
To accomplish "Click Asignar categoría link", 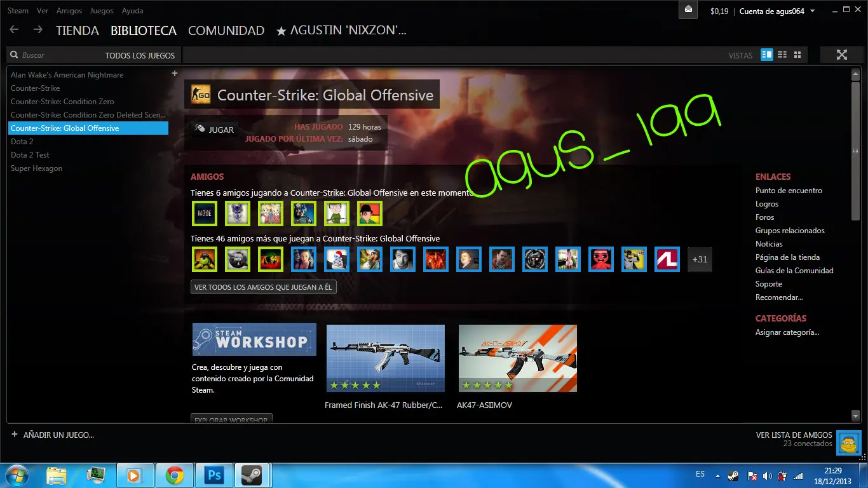I will [x=787, y=332].
